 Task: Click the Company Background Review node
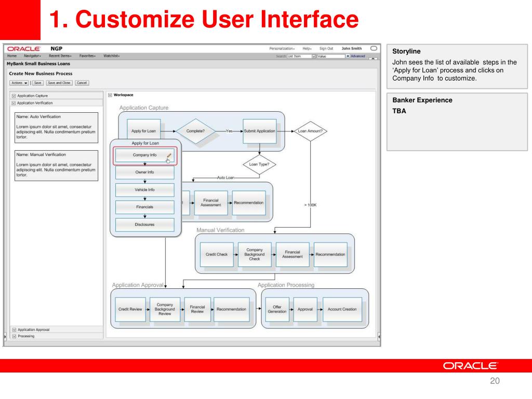[x=165, y=310]
